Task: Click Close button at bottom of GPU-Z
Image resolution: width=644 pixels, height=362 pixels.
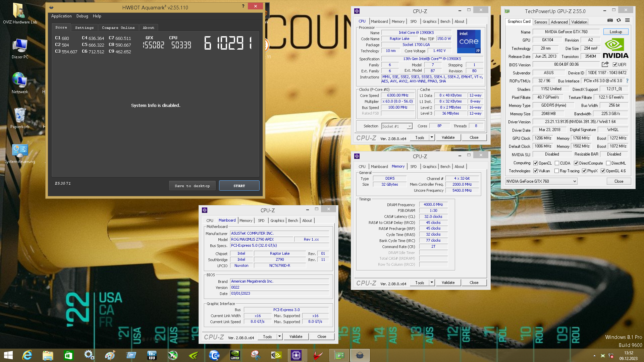Action: (x=619, y=181)
